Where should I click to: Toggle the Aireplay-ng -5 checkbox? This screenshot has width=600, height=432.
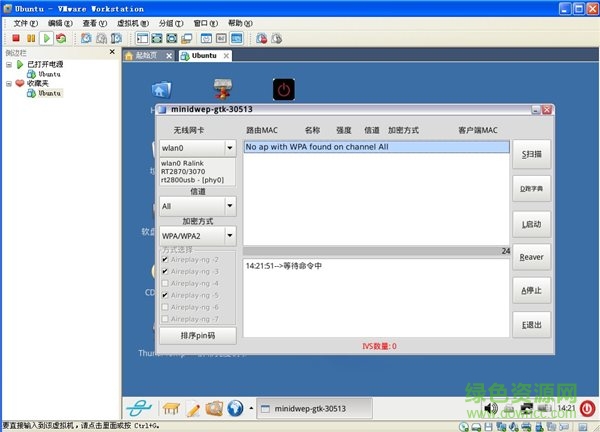[x=165, y=295]
